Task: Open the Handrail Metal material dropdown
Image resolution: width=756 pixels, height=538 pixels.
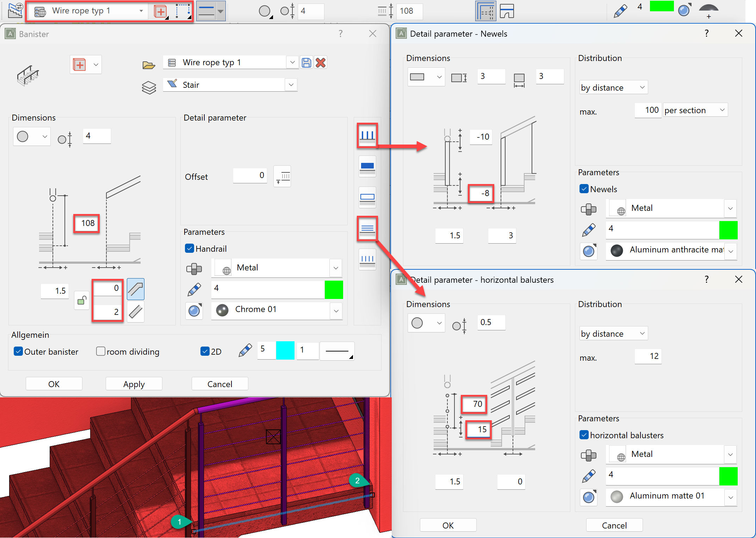Action: coord(336,268)
